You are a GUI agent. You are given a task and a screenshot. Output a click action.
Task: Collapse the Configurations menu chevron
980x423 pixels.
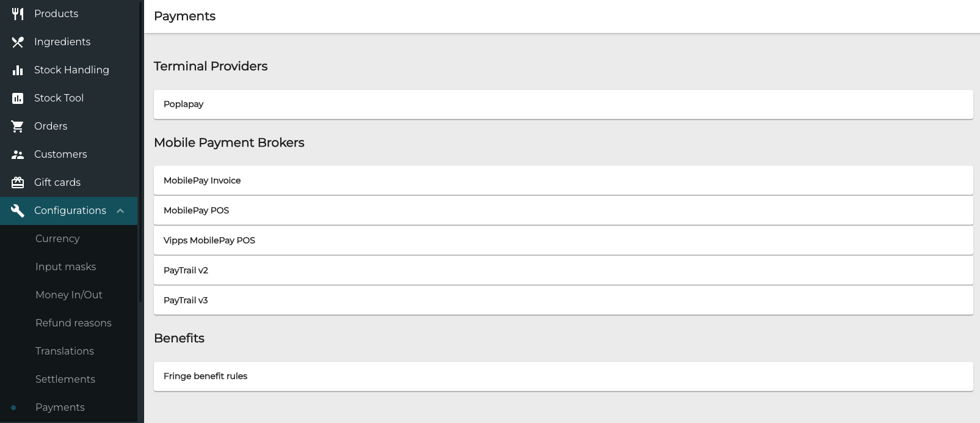click(x=120, y=210)
